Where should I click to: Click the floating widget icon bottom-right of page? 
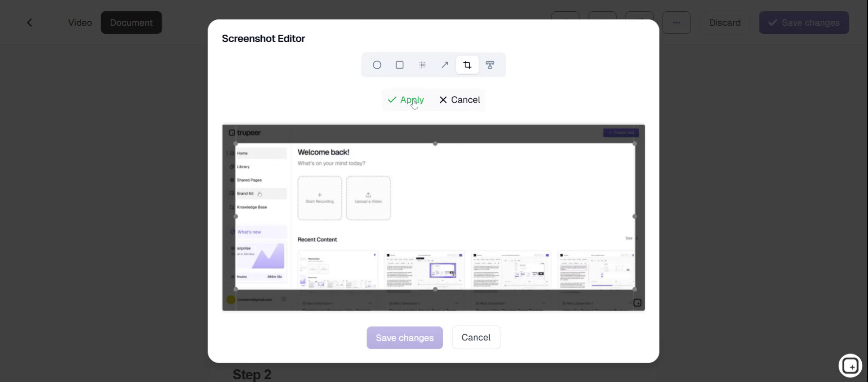point(850,365)
